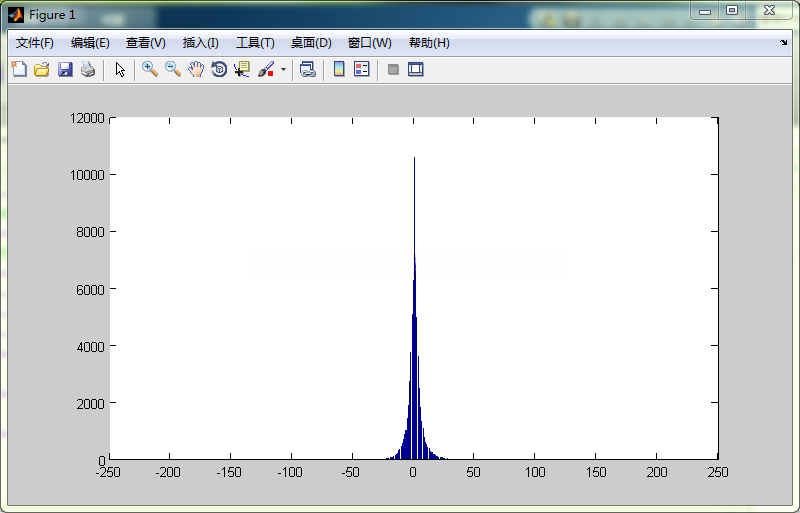The height and width of the screenshot is (513, 800).
Task: Minimize the Figure 1 window
Action: tap(705, 10)
